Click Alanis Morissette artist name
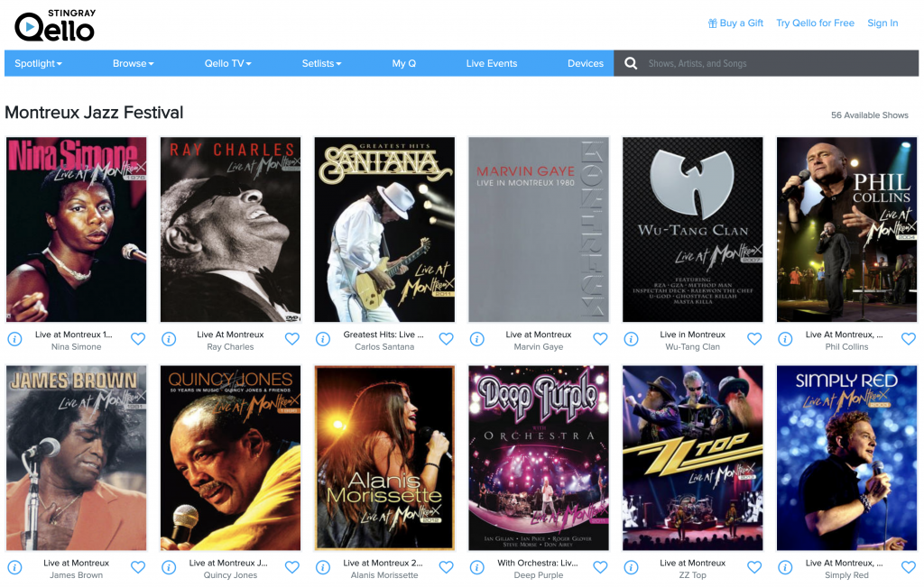 coord(384,575)
